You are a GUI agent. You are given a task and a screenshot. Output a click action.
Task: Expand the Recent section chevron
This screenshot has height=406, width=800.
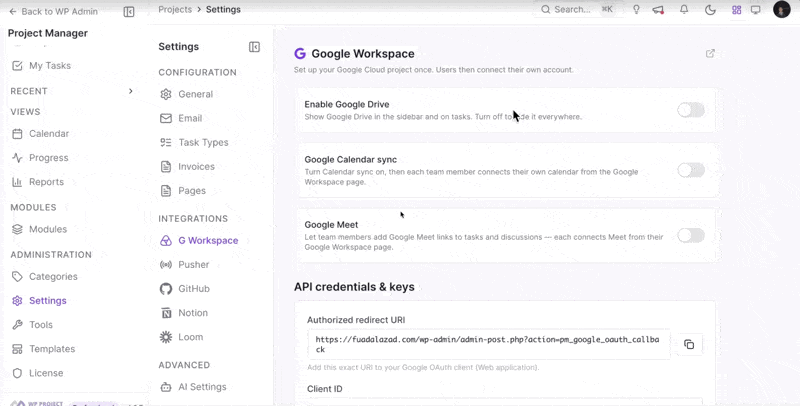[131, 91]
